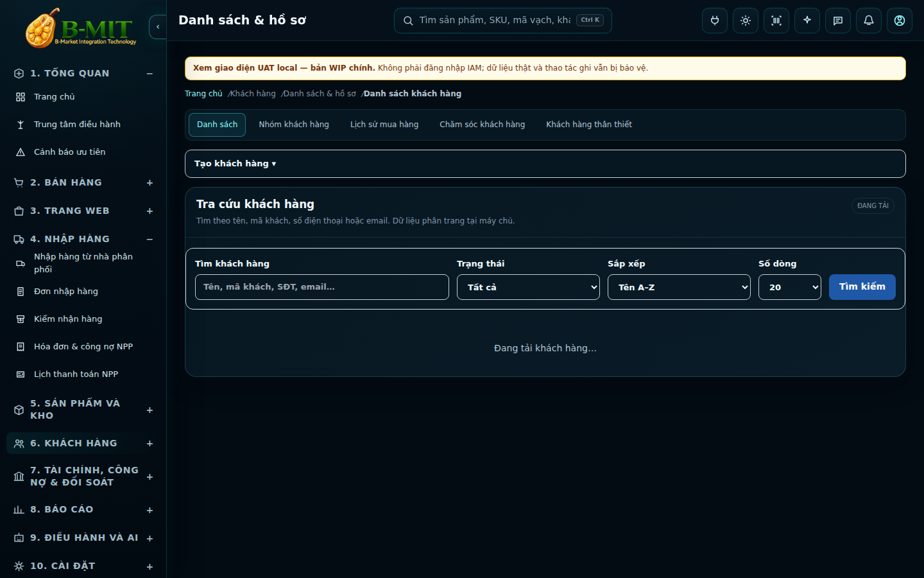Screen dimensions: 924x578
Task: Open the Số dòng dropdown showing 20
Action: tap(790, 287)
